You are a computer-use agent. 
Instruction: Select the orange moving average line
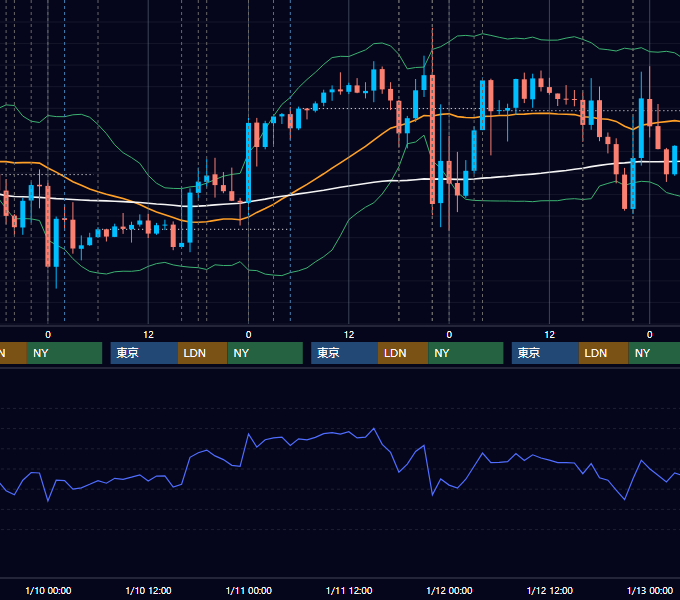(x=347, y=159)
